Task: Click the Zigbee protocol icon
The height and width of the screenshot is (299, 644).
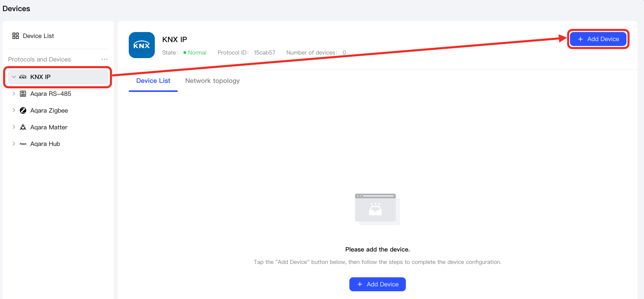Action: [x=23, y=111]
